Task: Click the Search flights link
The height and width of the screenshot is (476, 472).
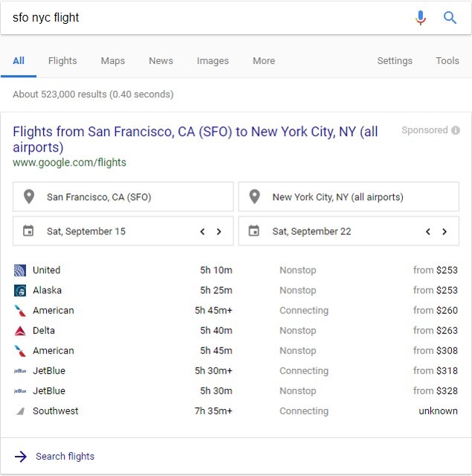Action: click(x=65, y=456)
